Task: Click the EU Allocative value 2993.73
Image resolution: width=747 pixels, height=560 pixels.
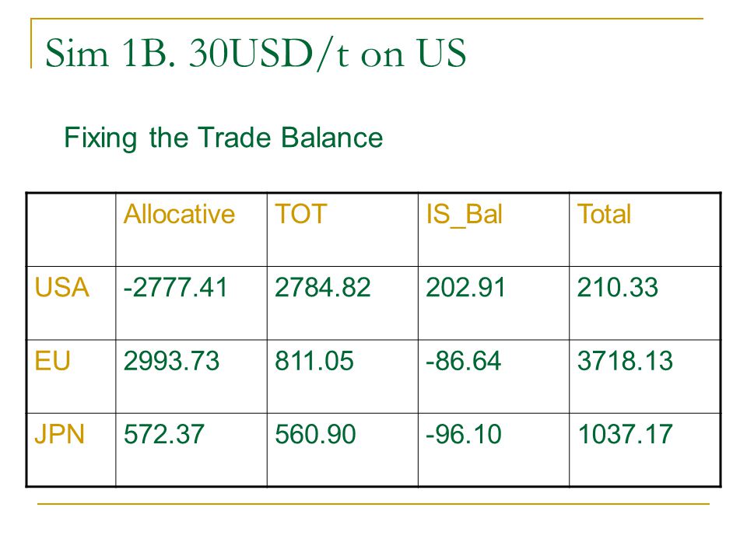Action: pos(171,361)
